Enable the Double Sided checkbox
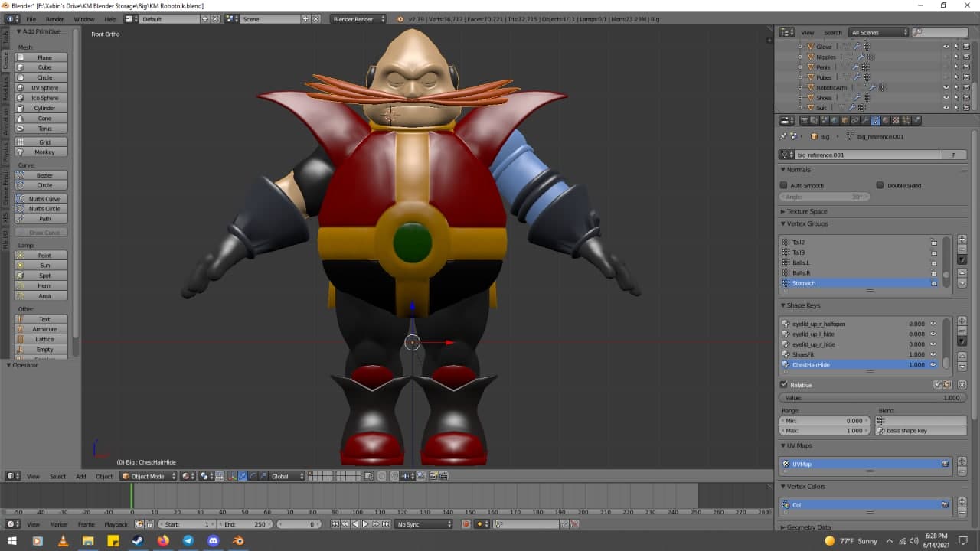The height and width of the screenshot is (551, 980). click(x=880, y=185)
